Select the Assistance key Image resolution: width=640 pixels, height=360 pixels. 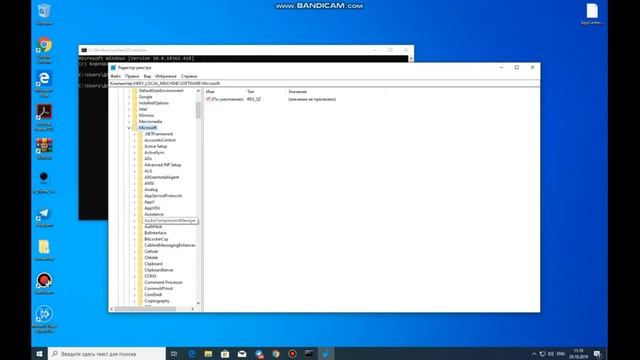tap(153, 214)
